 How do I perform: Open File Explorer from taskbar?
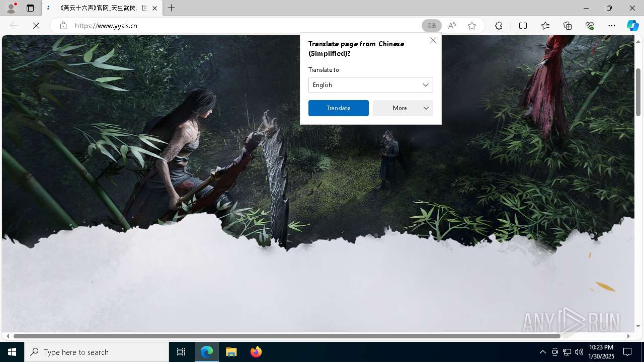(x=231, y=352)
